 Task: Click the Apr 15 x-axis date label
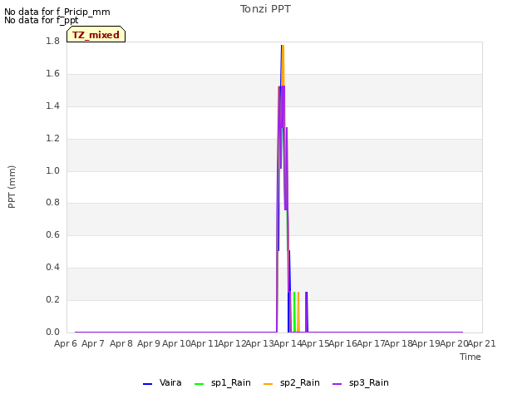[x=315, y=343]
